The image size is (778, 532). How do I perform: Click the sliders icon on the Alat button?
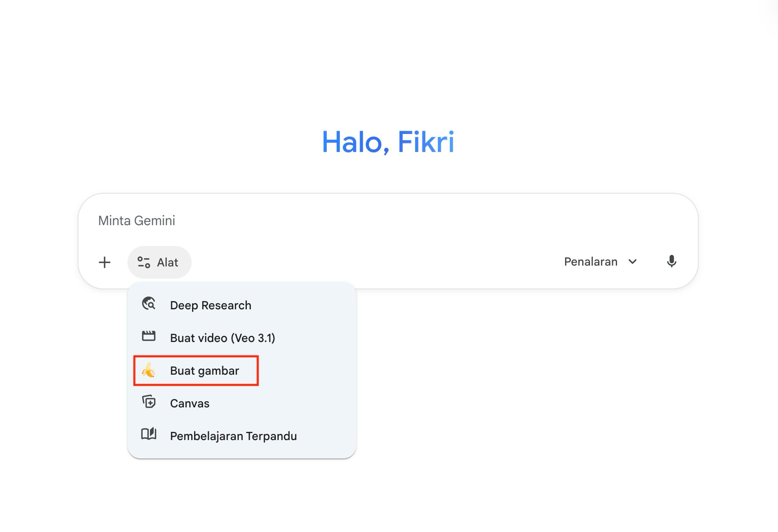point(143,262)
